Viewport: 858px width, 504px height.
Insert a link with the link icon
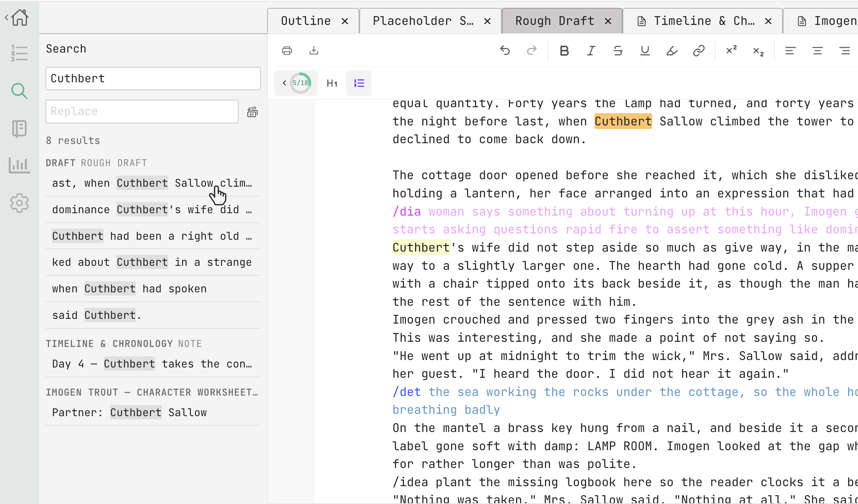(699, 51)
